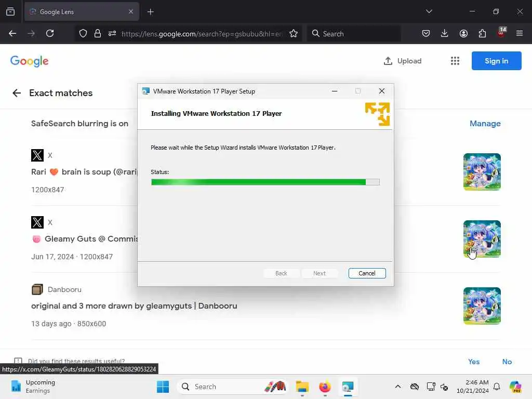View site security padlock info
532x399 pixels.
pos(98,33)
